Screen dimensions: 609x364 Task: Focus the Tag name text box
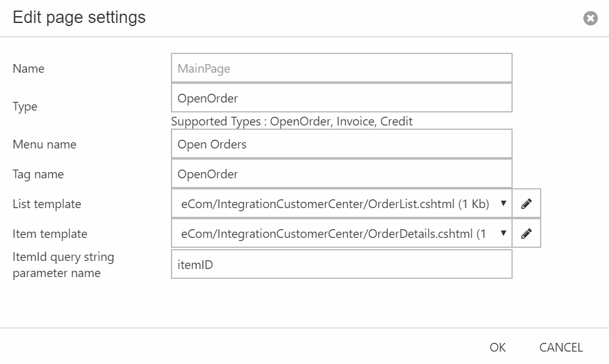click(x=341, y=174)
